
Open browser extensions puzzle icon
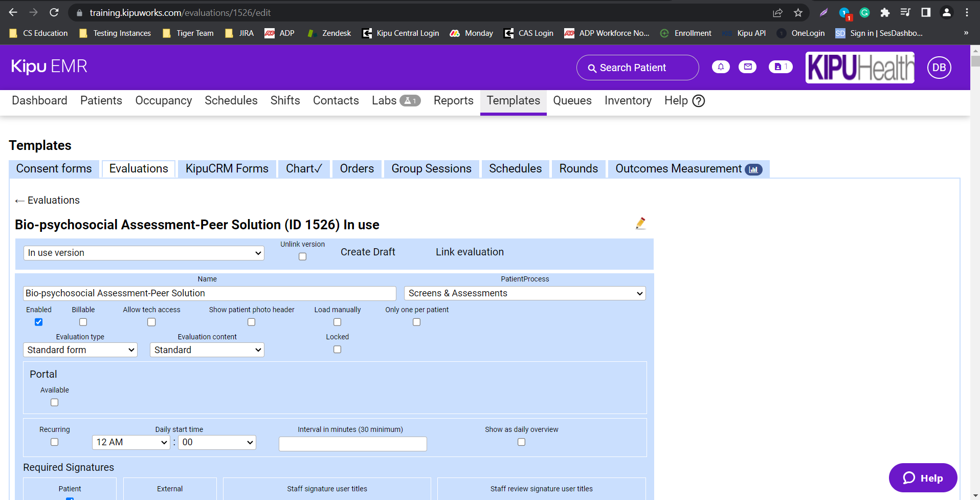885,13
